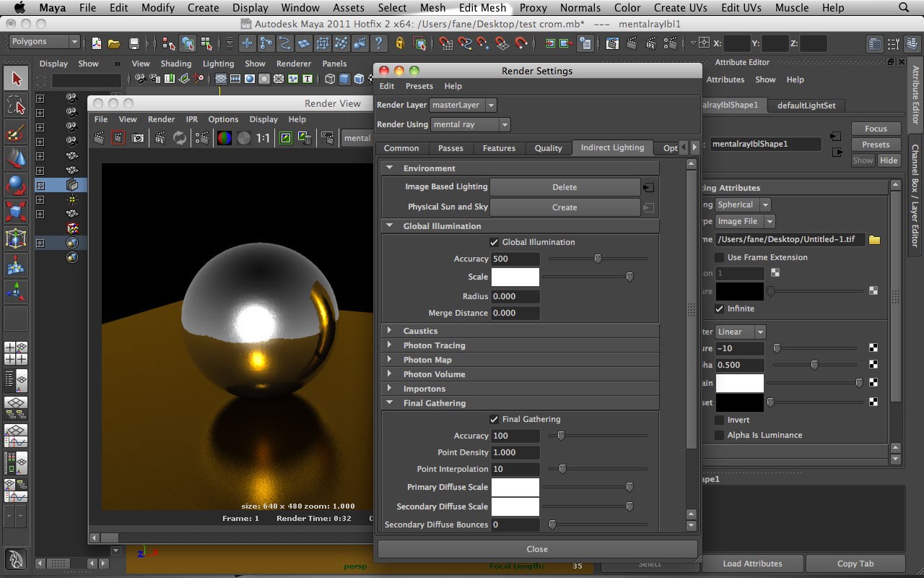
Task: Click the Focus button
Action: (x=876, y=129)
